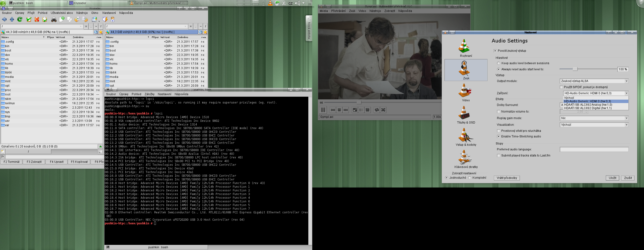Select the Video category in VLC settings

(466, 92)
